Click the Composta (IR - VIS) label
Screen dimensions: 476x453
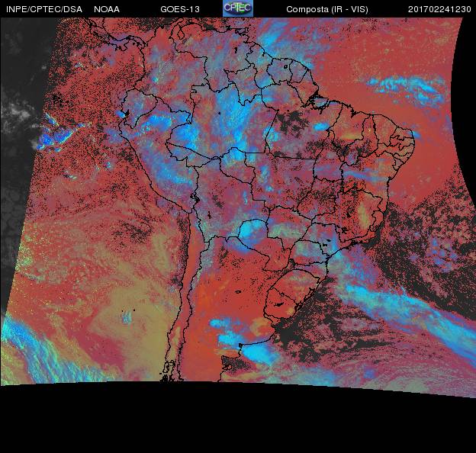327,9
